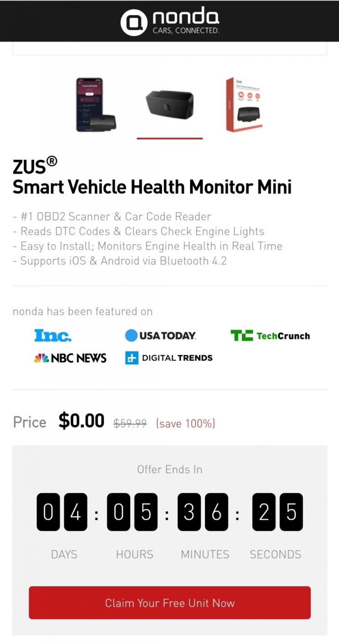Click the Bluetooth 4.2 support feature line

pyautogui.click(x=120, y=261)
